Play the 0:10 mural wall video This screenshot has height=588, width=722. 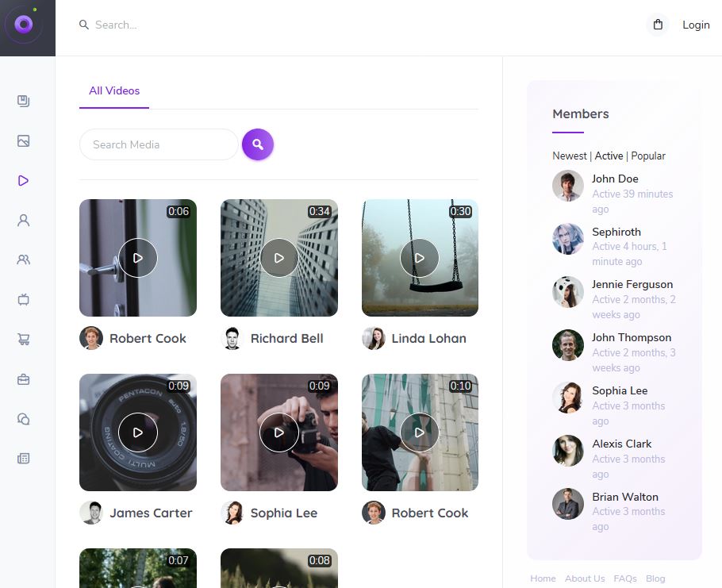click(420, 432)
